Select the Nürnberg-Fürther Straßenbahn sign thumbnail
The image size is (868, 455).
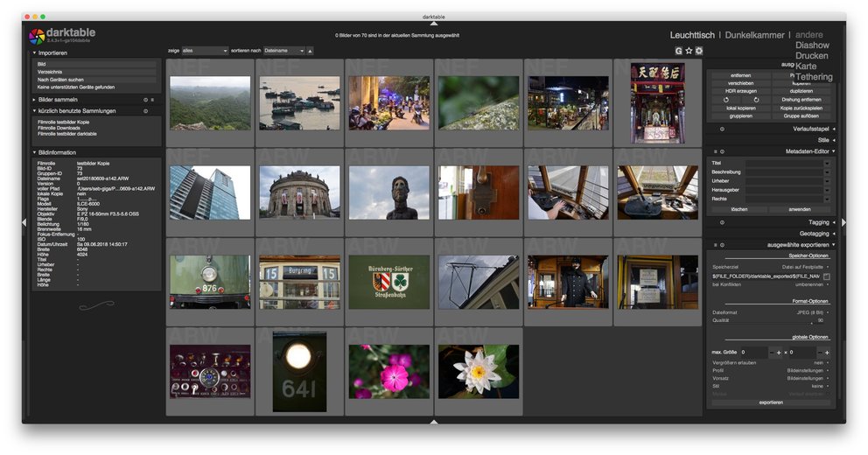[388, 282]
